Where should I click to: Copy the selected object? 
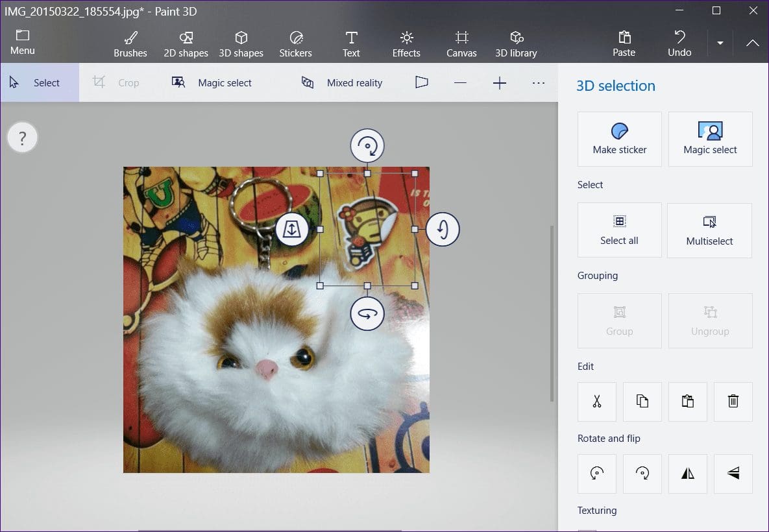tap(642, 402)
